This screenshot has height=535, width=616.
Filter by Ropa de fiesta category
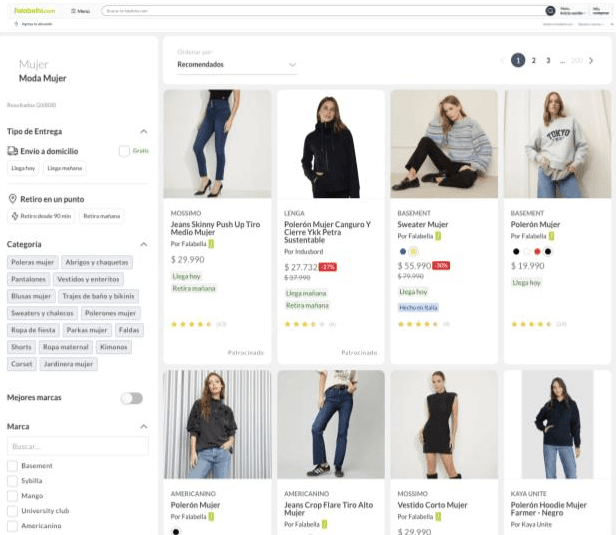pos(33,330)
